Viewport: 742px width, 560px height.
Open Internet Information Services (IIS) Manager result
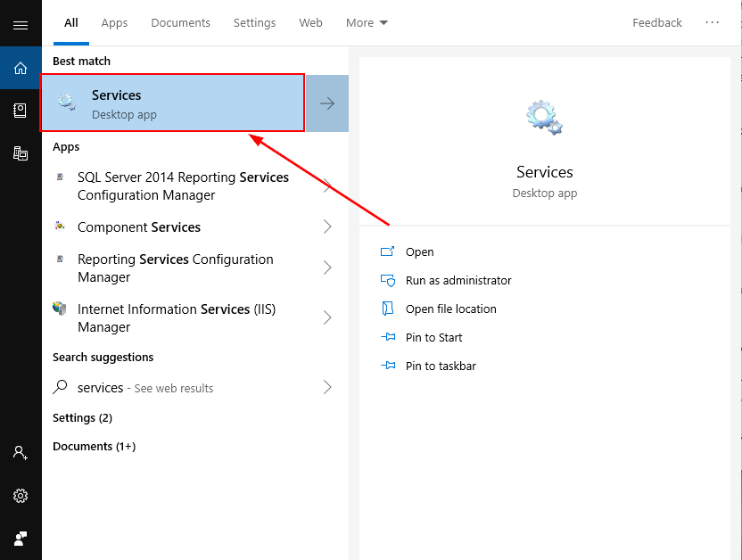[177, 317]
